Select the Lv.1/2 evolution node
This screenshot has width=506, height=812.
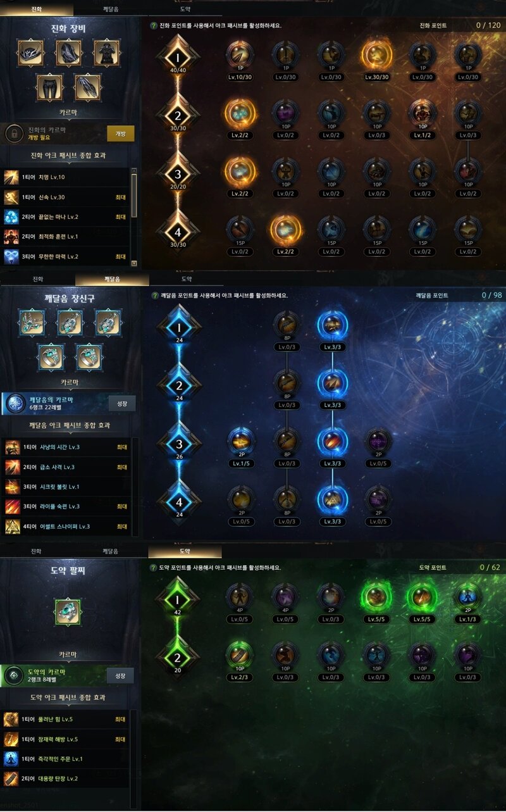tap(423, 114)
